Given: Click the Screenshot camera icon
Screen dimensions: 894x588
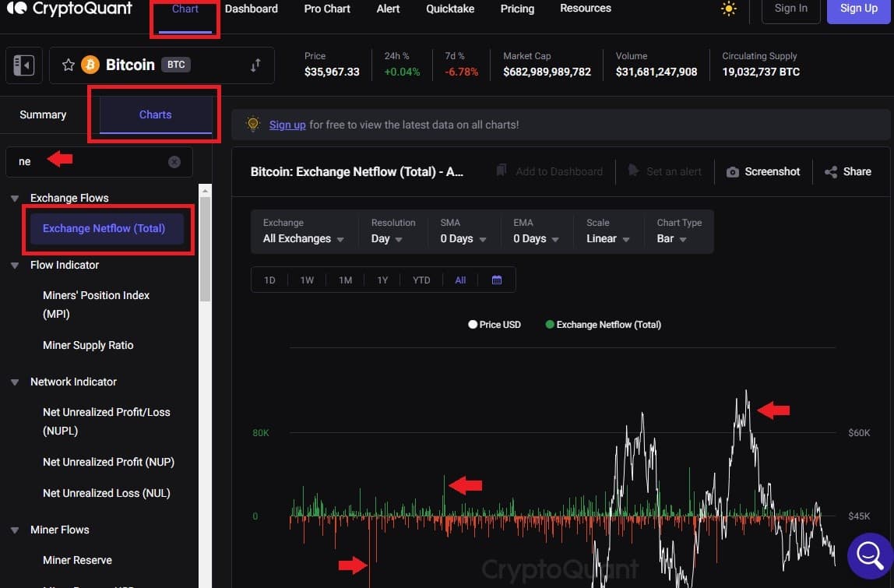Looking at the screenshot, I should (x=733, y=172).
